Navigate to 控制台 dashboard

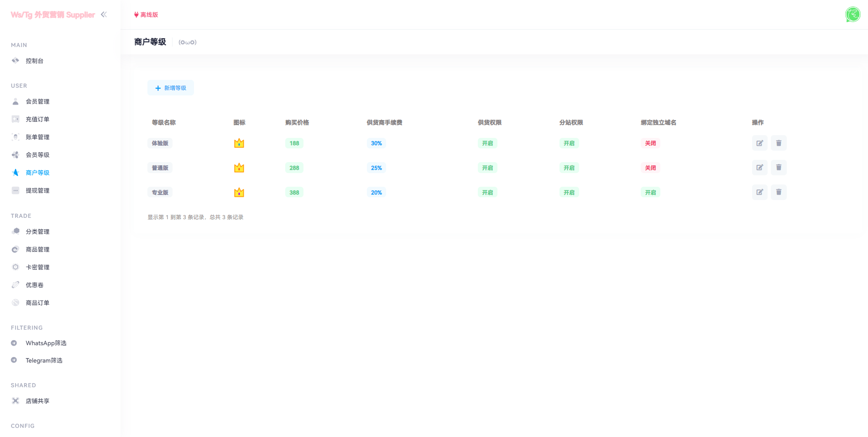34,61
